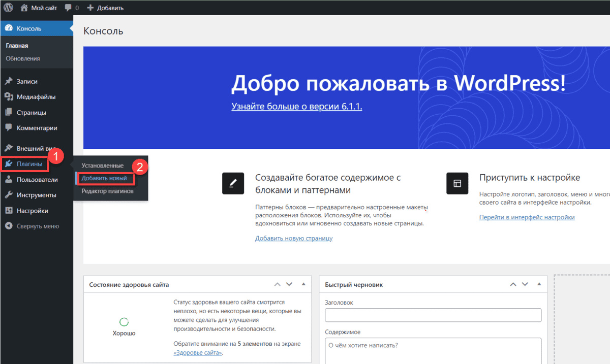Focus the Содержимое text area
This screenshot has width=610, height=364.
[x=433, y=351]
